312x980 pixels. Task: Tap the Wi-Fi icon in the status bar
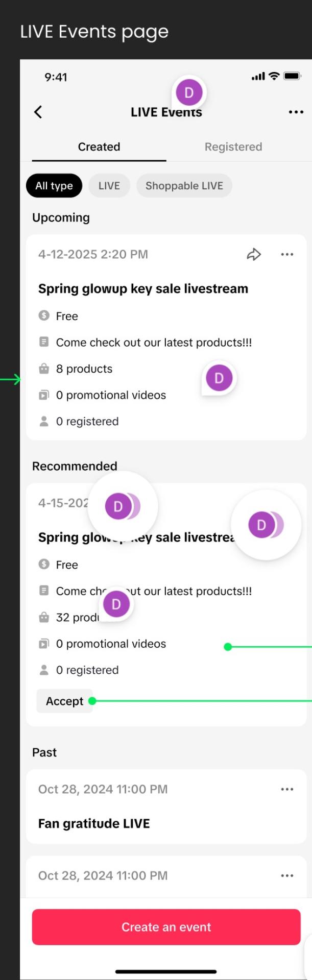(274, 76)
